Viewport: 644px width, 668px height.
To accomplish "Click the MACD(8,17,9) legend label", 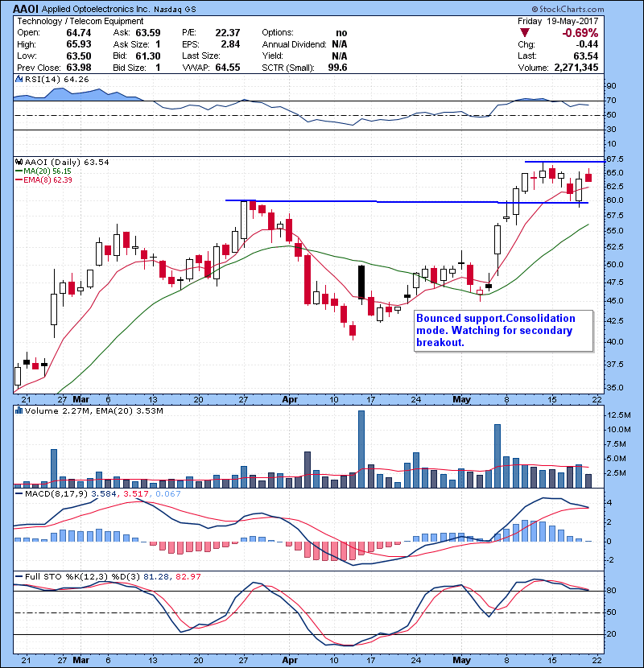I will pyautogui.click(x=56, y=494).
